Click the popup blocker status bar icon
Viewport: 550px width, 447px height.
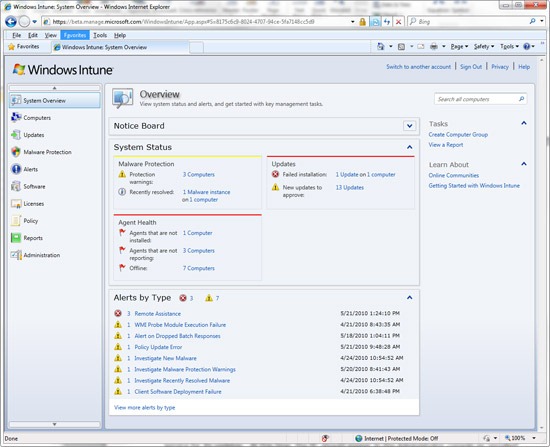(325, 438)
